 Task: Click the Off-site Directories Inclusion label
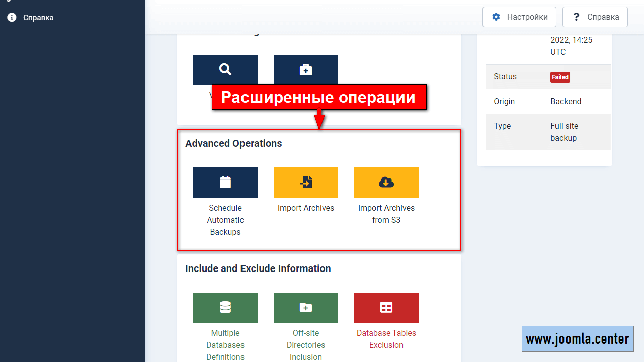(x=306, y=345)
